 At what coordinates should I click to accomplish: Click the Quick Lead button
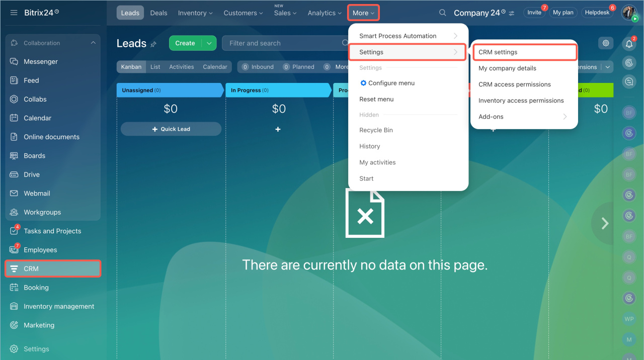click(171, 129)
